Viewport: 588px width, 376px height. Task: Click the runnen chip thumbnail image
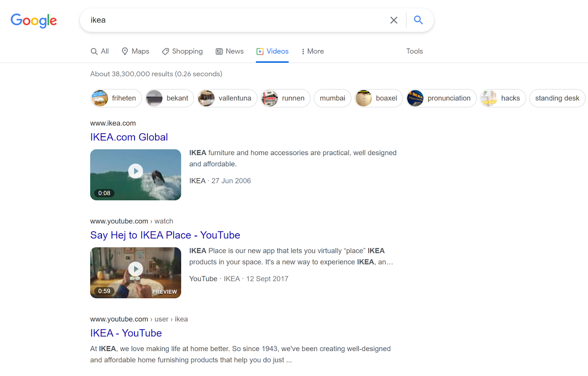(x=270, y=98)
